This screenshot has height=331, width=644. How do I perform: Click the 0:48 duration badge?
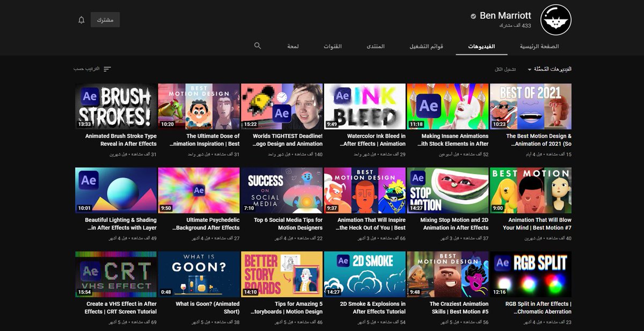pyautogui.click(x=166, y=292)
